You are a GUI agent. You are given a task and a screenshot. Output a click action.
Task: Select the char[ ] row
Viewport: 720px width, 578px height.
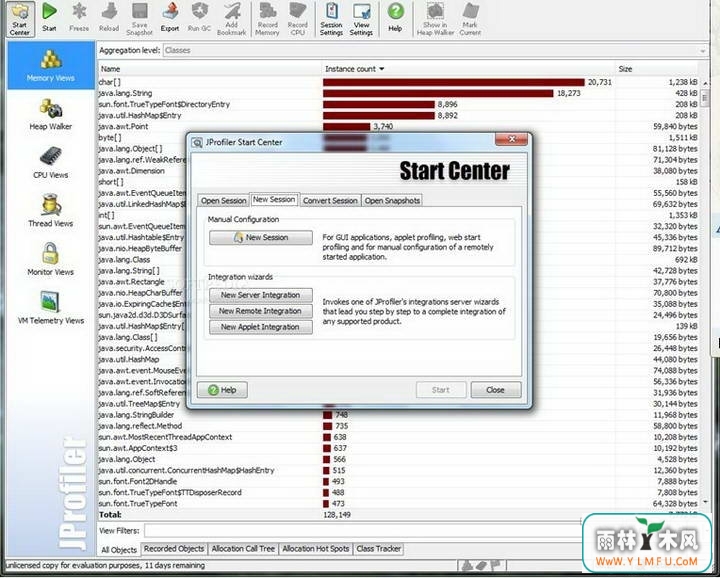(398, 82)
